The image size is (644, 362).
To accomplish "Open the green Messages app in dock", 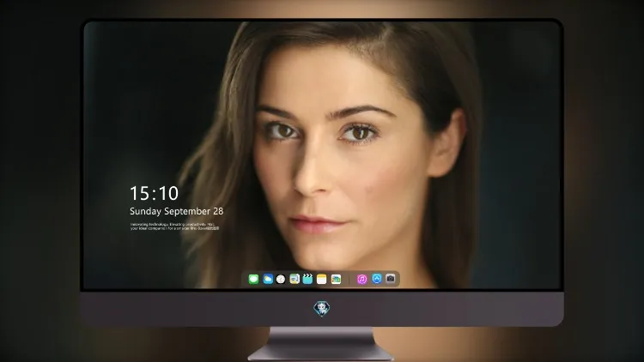I will coord(253,279).
